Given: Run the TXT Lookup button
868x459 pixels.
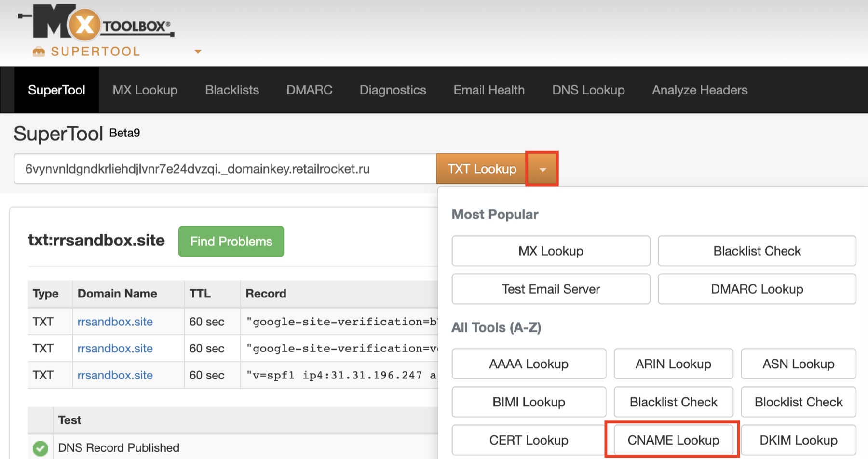Looking at the screenshot, I should click(481, 169).
